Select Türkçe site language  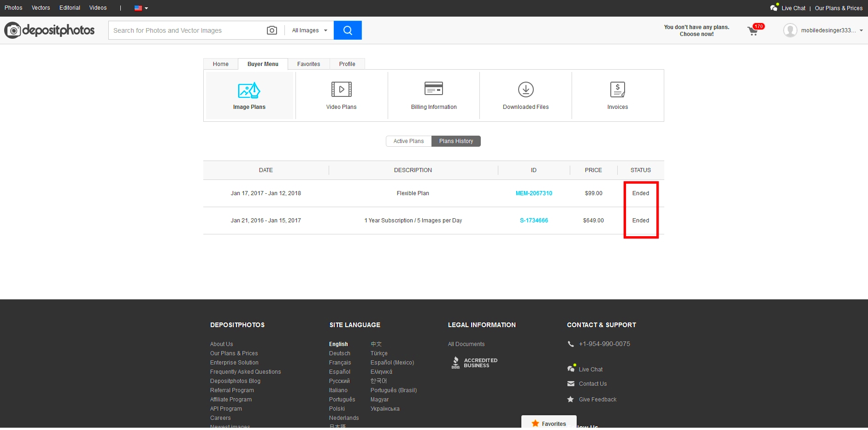click(379, 353)
